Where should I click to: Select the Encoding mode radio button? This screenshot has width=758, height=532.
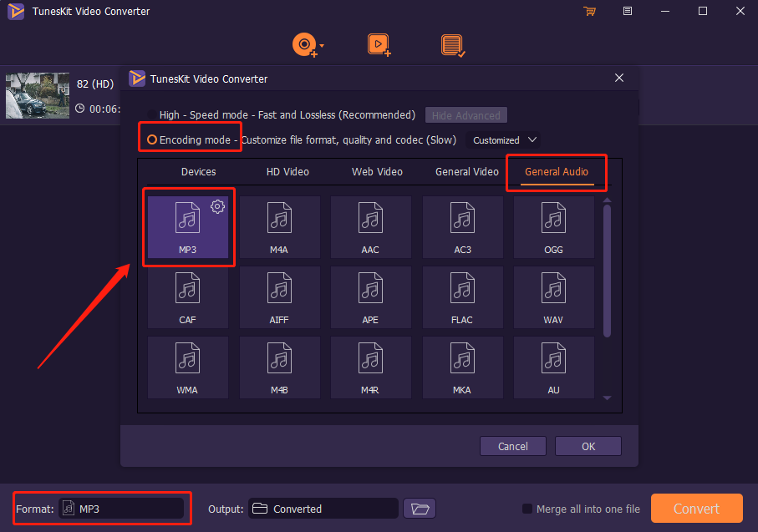pos(152,139)
